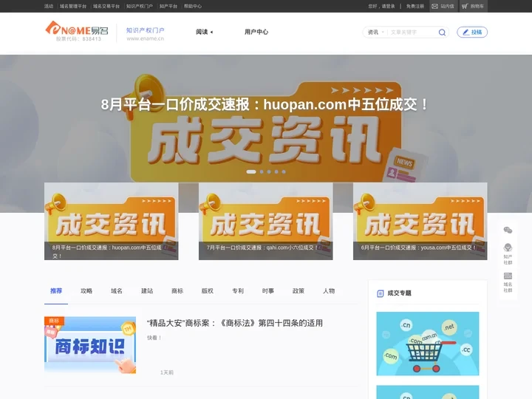Switch to the 推荐 tab
This screenshot has height=399, width=532.
[56, 291]
